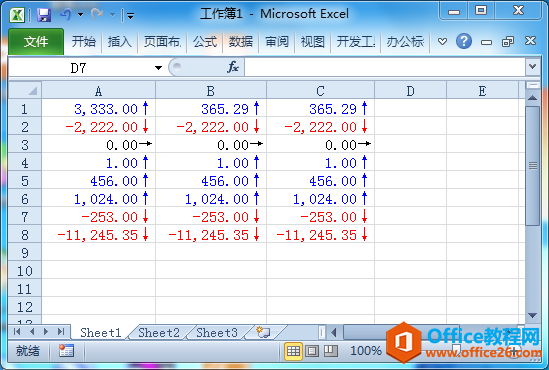
Task: Open the 文件 file tab
Action: click(x=36, y=42)
